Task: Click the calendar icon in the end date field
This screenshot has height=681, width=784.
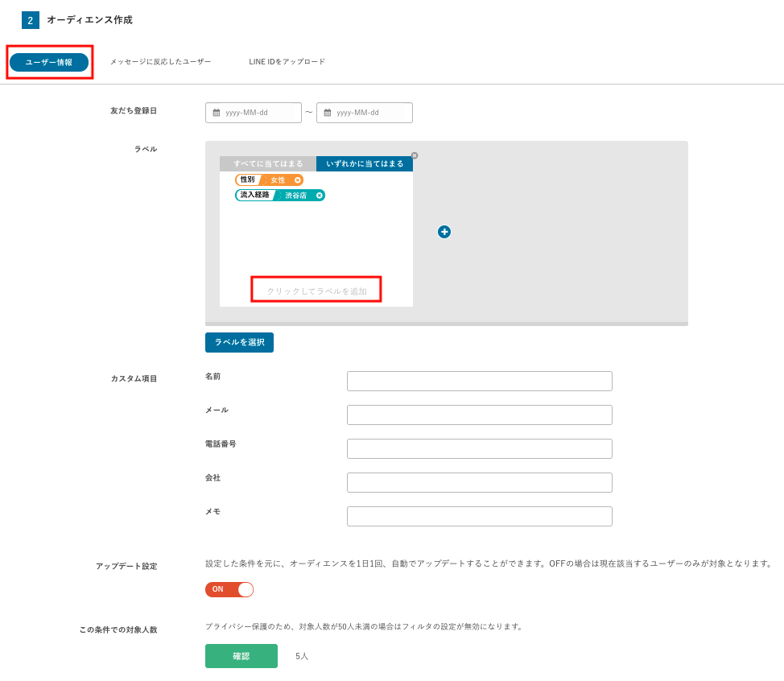Action: [x=328, y=113]
